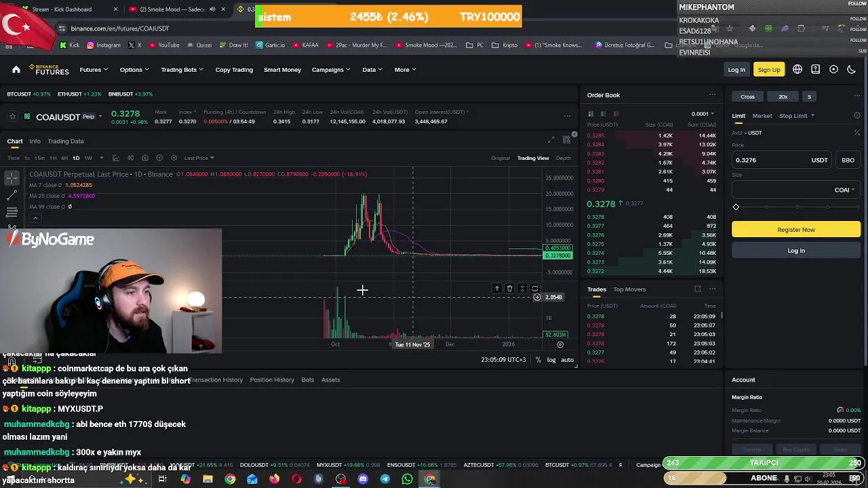
Task: Move the volume pane up
Action: pos(496,289)
